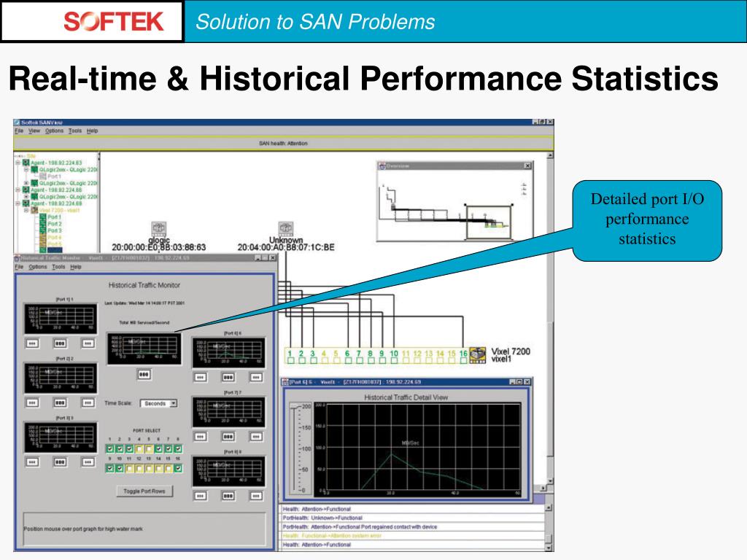The width and height of the screenshot is (747, 560).
Task: Click middle button under Port 1 graph
Action: click(x=60, y=343)
